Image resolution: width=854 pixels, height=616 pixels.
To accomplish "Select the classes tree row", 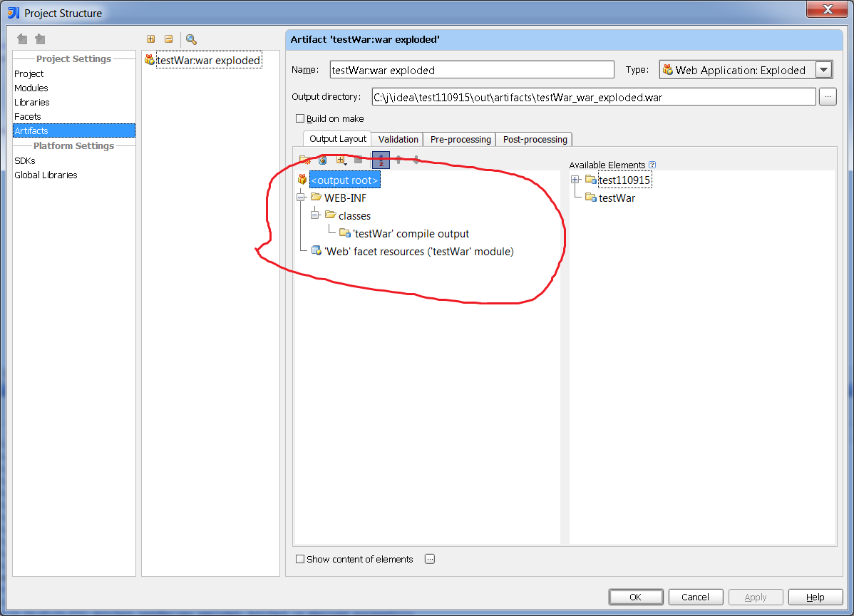I will 354,216.
